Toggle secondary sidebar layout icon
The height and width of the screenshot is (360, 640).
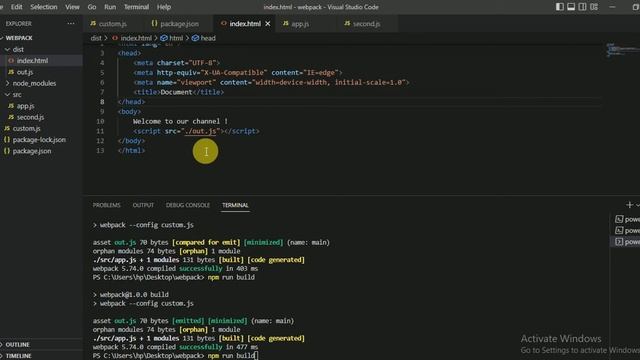coord(582,7)
